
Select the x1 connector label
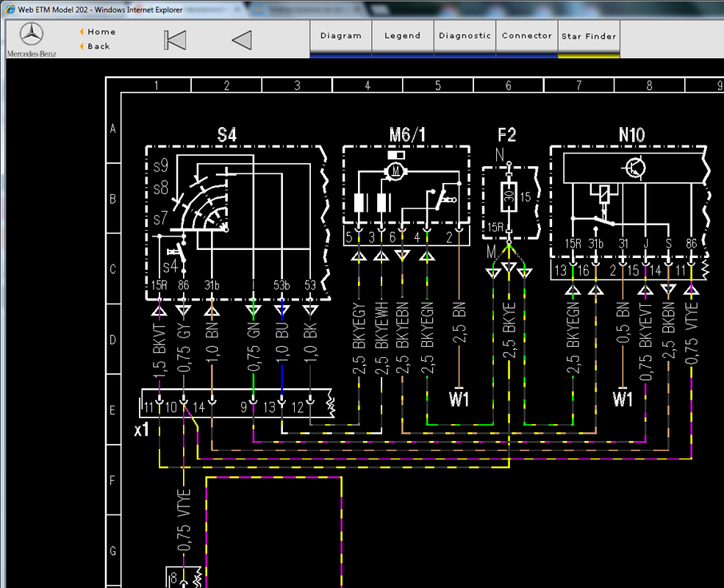(141, 430)
